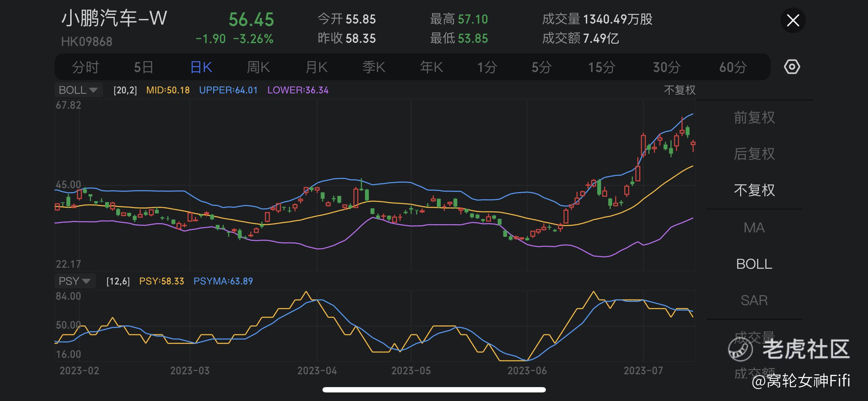Switch to 5分 five-minute chart

(x=542, y=67)
